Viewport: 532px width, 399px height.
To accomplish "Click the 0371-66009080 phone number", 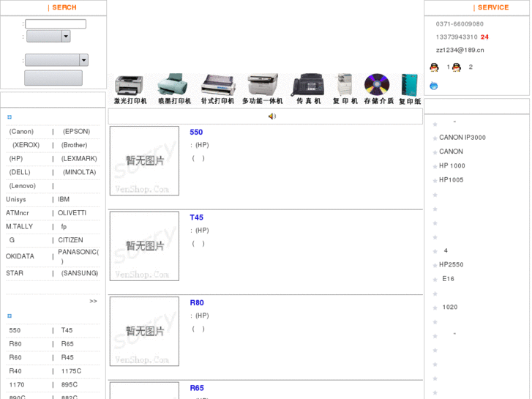I will pos(460,24).
